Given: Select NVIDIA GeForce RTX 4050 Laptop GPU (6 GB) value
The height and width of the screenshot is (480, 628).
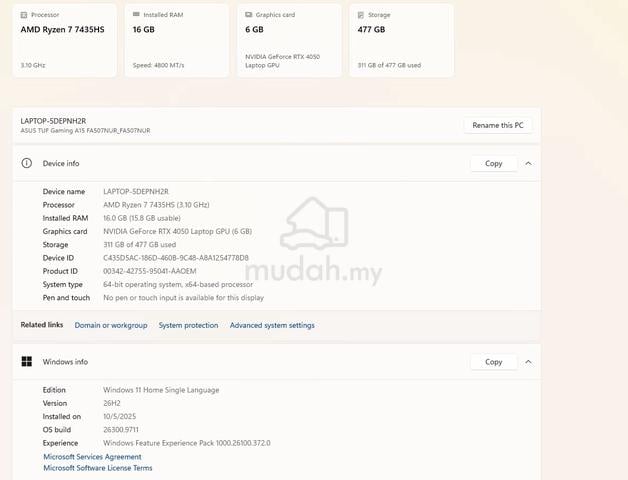Looking at the screenshot, I should [x=177, y=231].
